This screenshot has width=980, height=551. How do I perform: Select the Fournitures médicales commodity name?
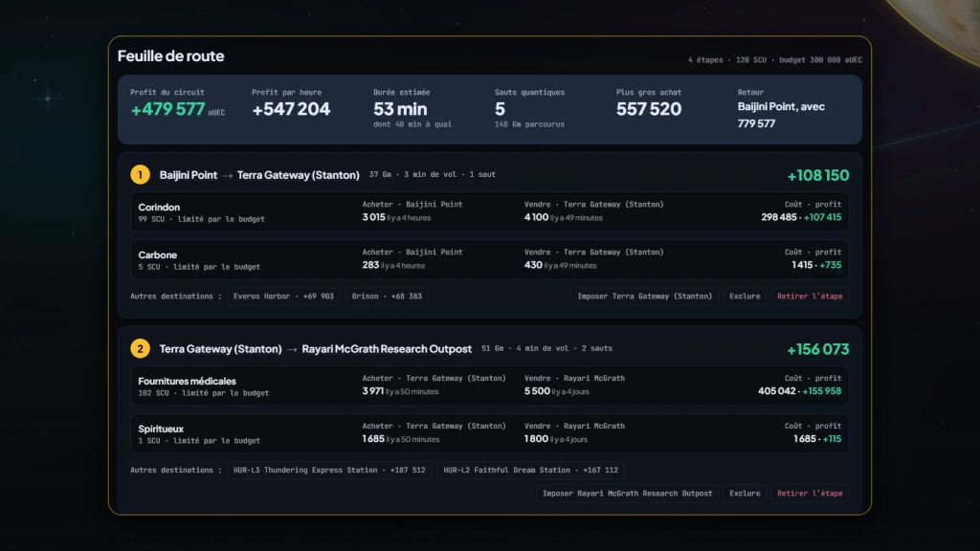tap(187, 381)
